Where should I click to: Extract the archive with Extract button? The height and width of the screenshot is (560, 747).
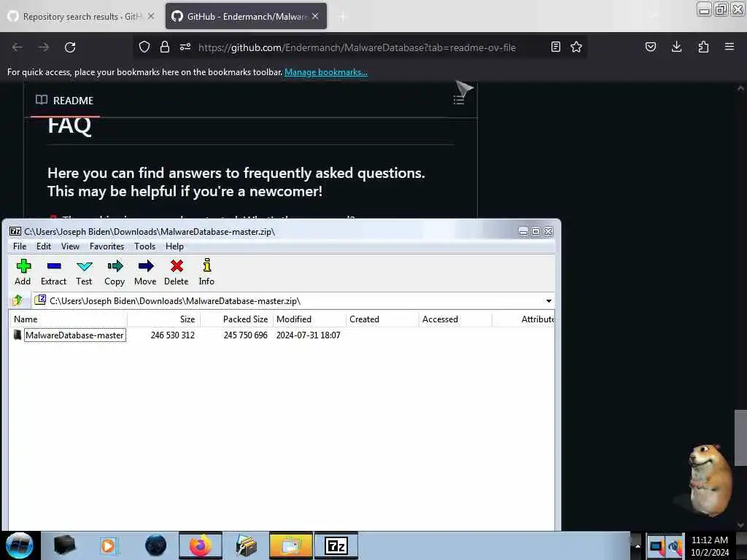(x=53, y=272)
